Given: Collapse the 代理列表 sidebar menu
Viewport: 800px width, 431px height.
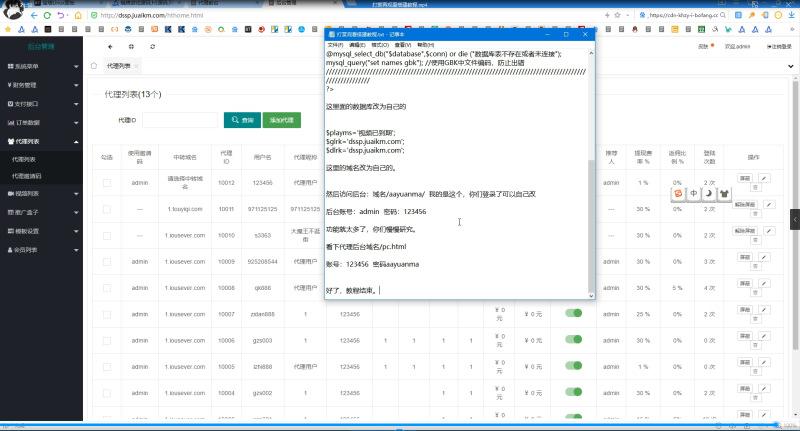Looking at the screenshot, I should coord(41,142).
